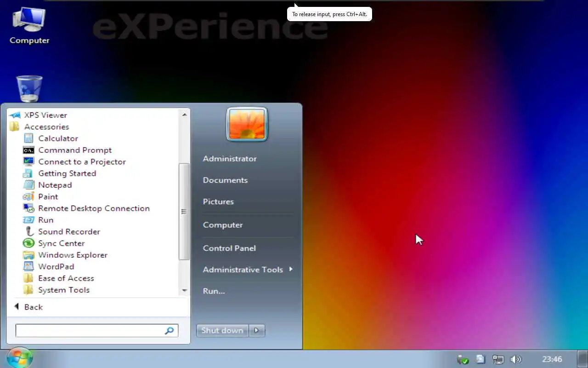This screenshot has height=368, width=588.
Task: Click "Ease of Access" folder label
Action: coord(66,278)
